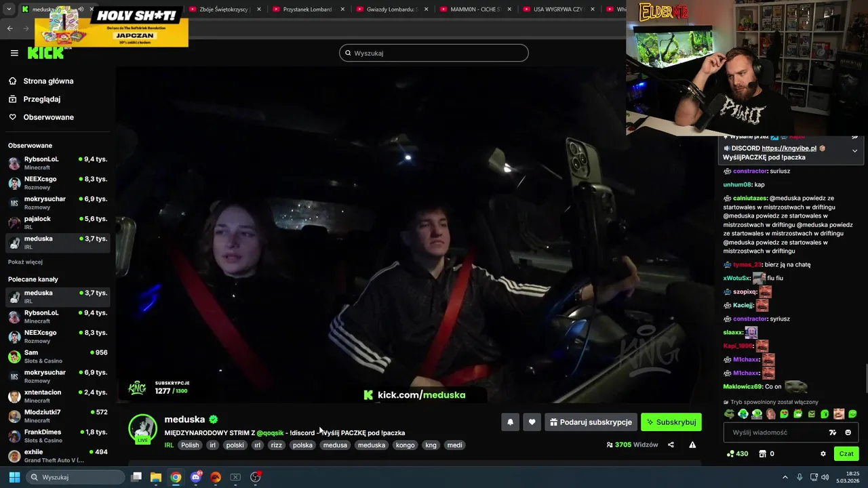
Task: Toggle notification bell for meduska
Action: coord(511,422)
